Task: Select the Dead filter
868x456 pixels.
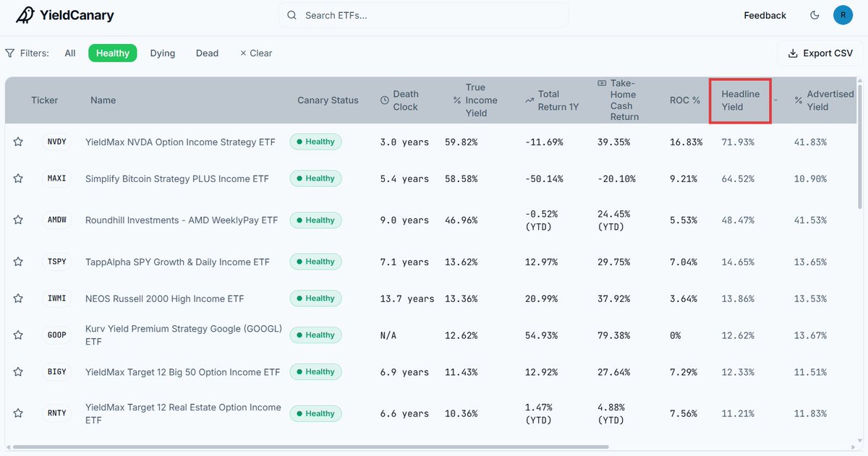Action: tap(207, 53)
